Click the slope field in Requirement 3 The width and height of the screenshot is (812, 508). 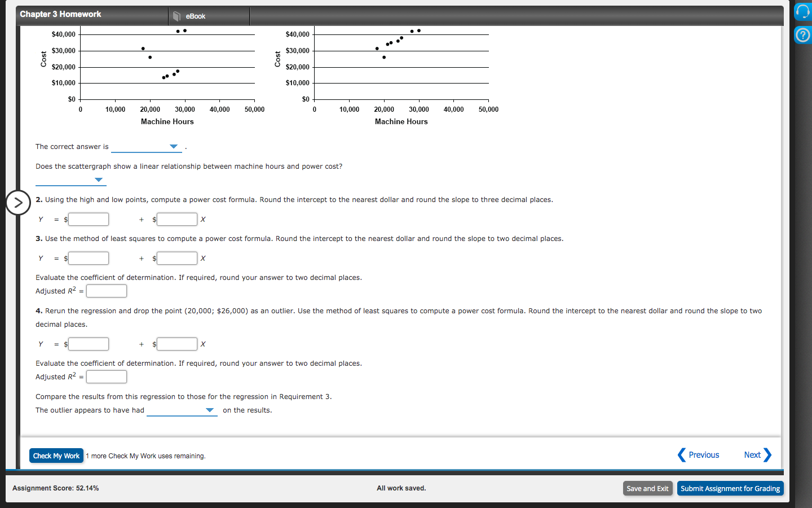177,258
